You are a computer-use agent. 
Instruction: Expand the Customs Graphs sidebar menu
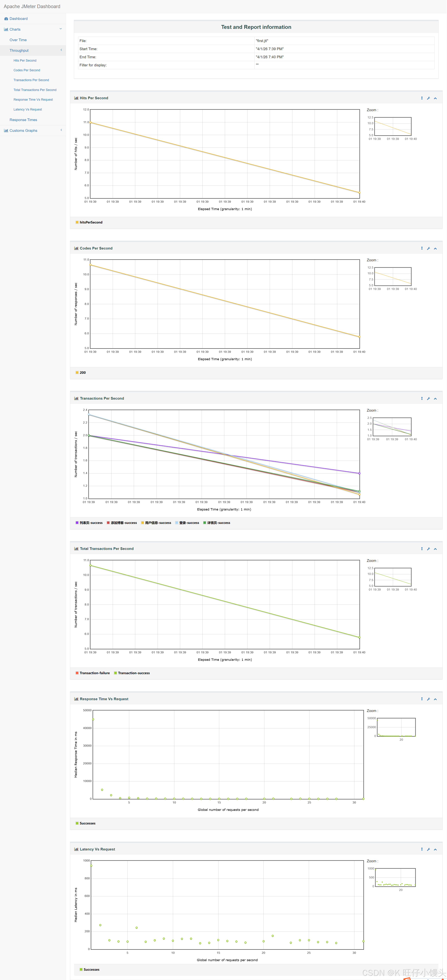tap(23, 131)
